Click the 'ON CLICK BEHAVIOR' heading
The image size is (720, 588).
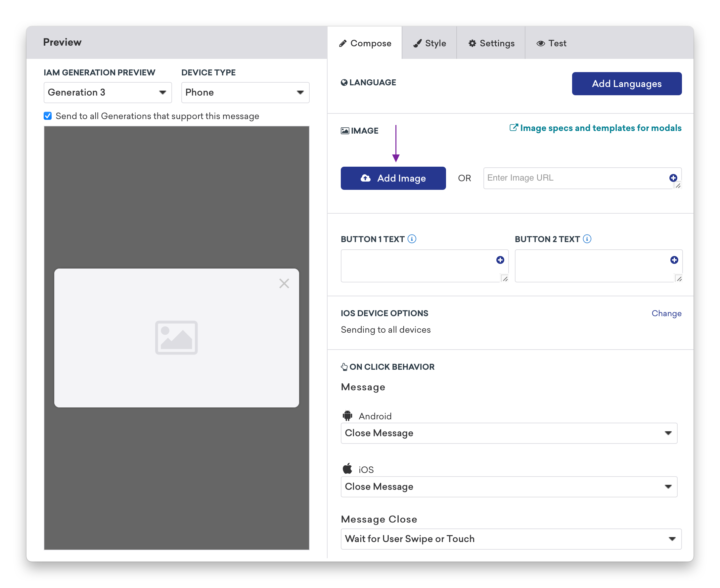point(392,367)
